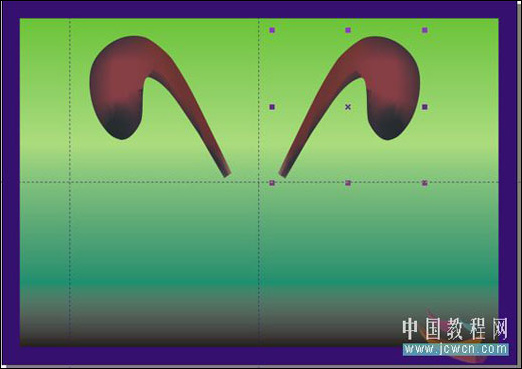Screen dimensions: 522x369
Task: Grab the top-left corner selection handle
Action: tap(272, 30)
